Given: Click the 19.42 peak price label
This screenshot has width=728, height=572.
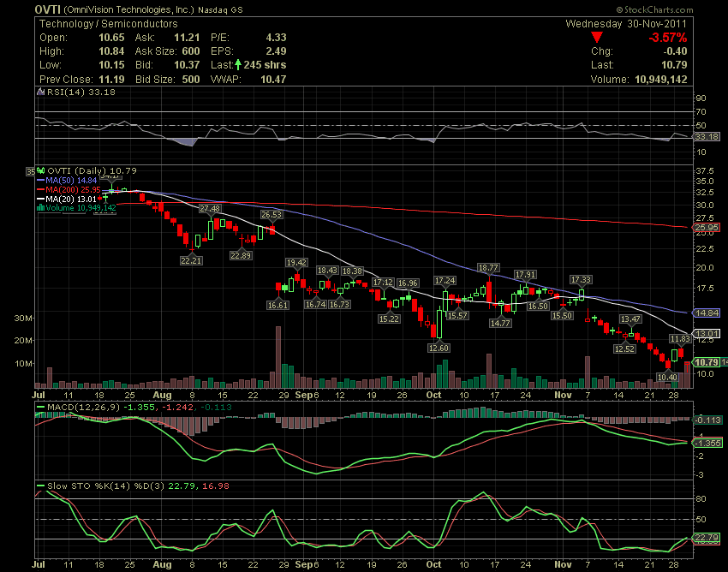Looking at the screenshot, I should click(x=296, y=262).
